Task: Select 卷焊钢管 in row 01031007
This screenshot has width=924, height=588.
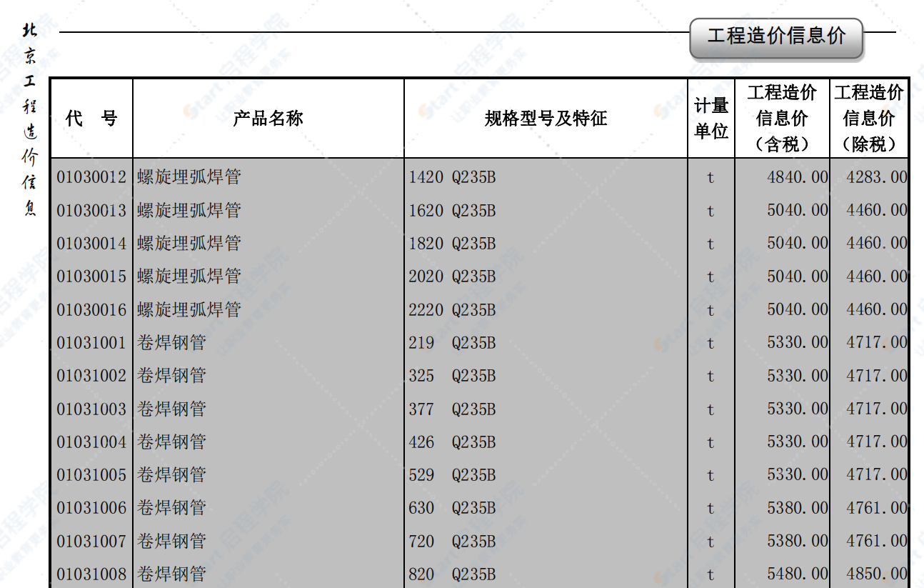Action: click(171, 542)
